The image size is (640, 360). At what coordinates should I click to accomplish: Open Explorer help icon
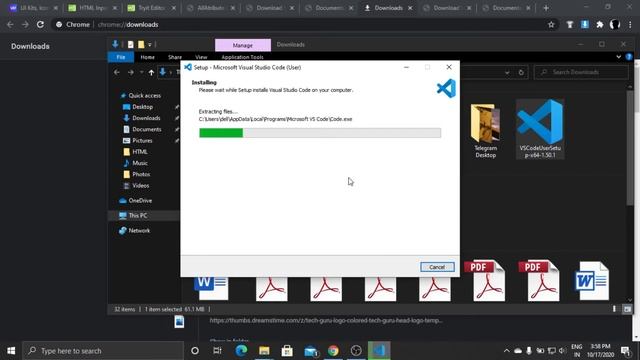629,57
